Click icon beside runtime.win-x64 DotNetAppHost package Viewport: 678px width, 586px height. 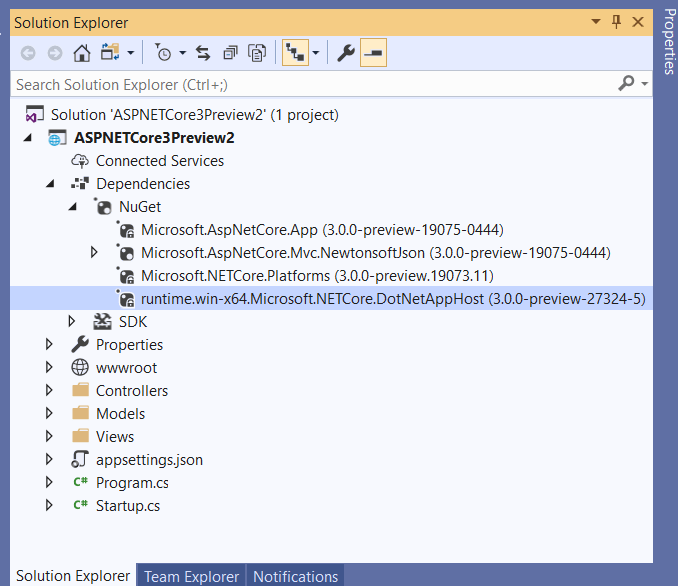click(125, 298)
